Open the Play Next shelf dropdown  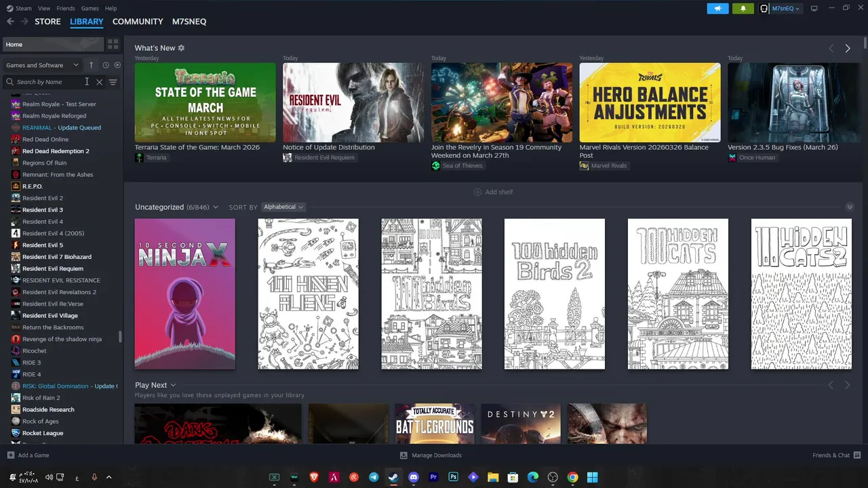point(173,385)
